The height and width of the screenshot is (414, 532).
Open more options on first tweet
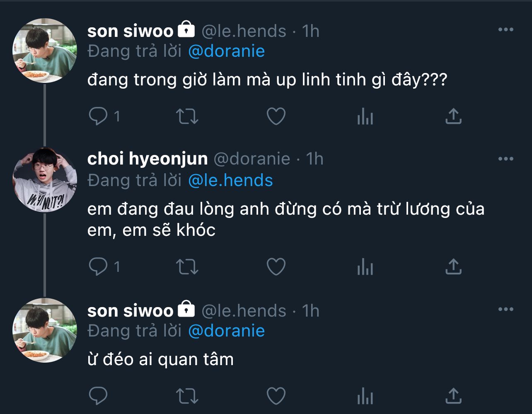(x=505, y=30)
